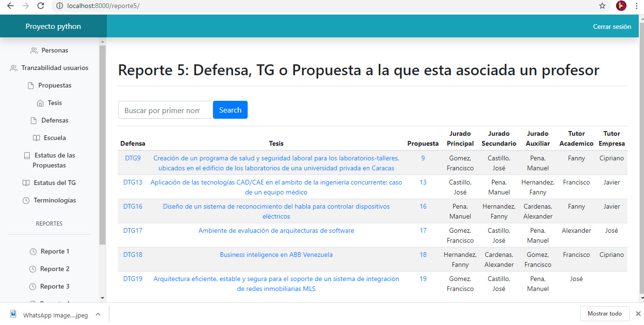Open thesis Arquitectura eficiente, estable y segura
644x325 pixels.
coord(276,284)
